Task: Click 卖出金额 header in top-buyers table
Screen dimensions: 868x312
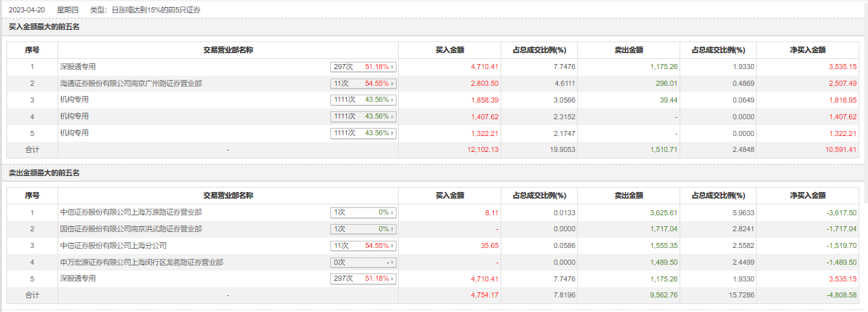Action: 629,49
